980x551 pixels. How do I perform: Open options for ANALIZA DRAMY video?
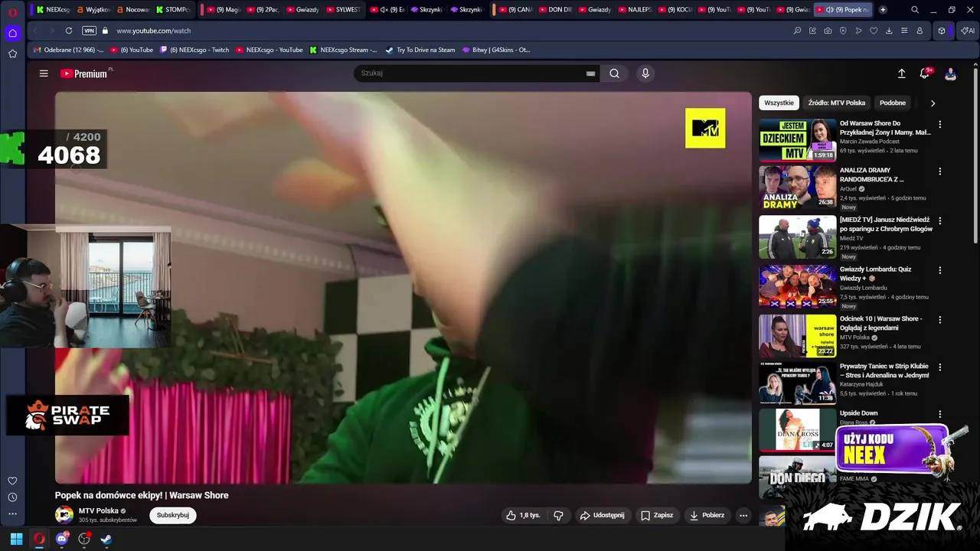click(939, 171)
